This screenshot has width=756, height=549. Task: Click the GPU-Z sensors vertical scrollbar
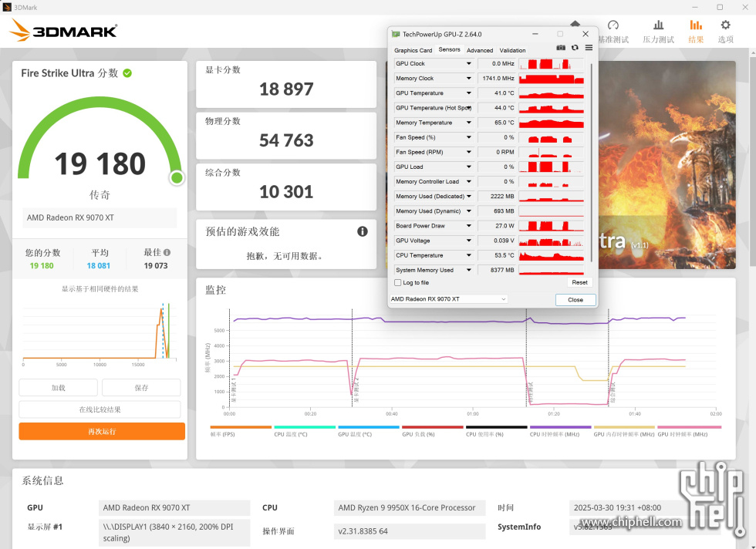click(591, 161)
